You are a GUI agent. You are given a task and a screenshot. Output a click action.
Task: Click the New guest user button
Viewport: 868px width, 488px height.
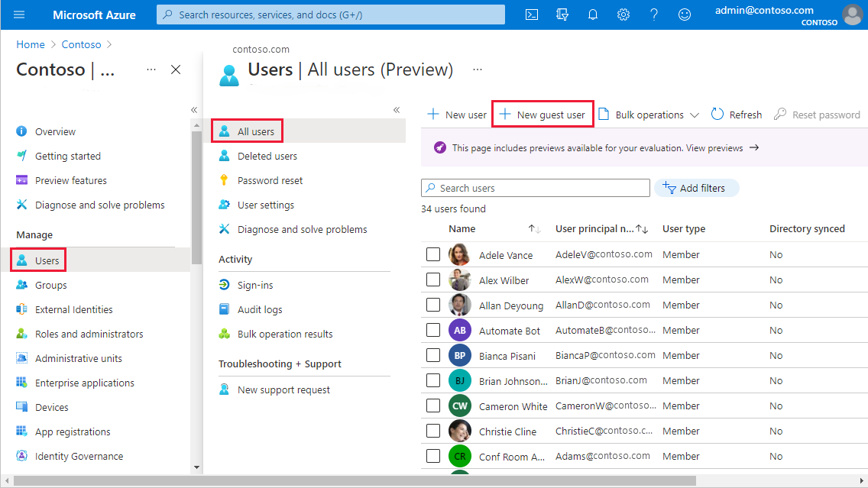pyautogui.click(x=542, y=114)
